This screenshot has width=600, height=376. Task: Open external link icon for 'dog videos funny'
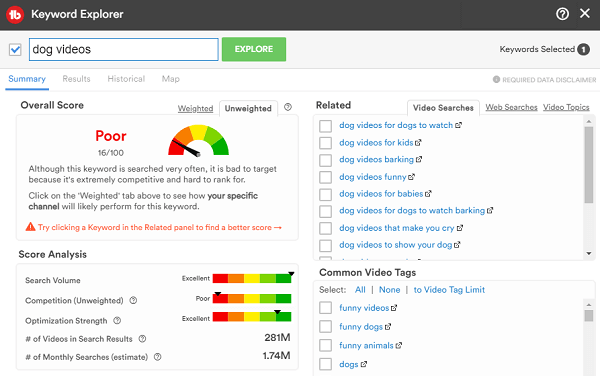(411, 177)
